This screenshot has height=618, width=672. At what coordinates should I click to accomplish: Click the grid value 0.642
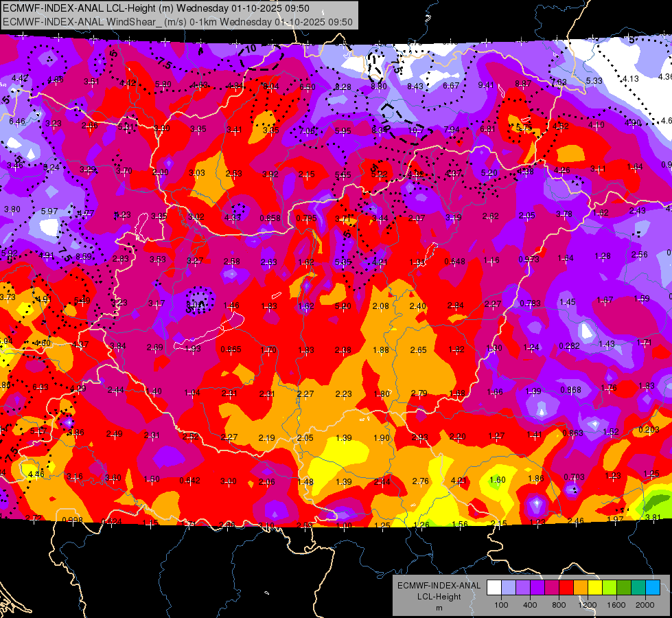[189, 481]
